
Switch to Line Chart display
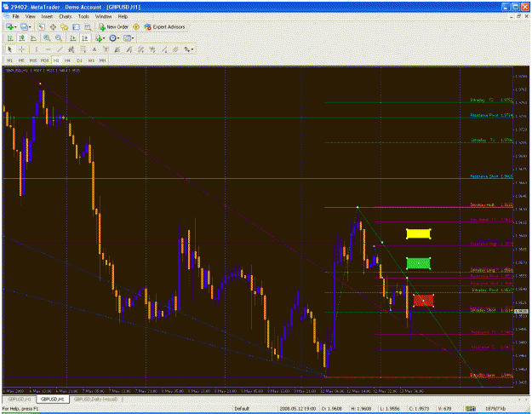(x=33, y=38)
